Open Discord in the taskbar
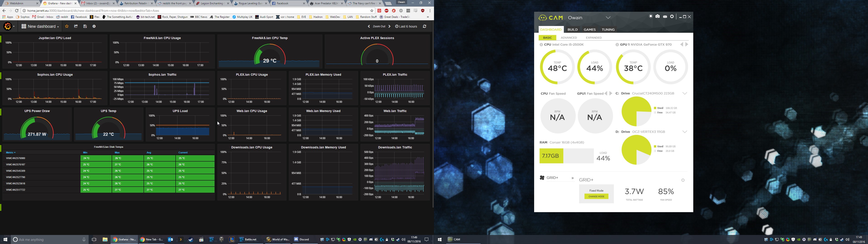This screenshot has height=244, width=868. pos(302,240)
